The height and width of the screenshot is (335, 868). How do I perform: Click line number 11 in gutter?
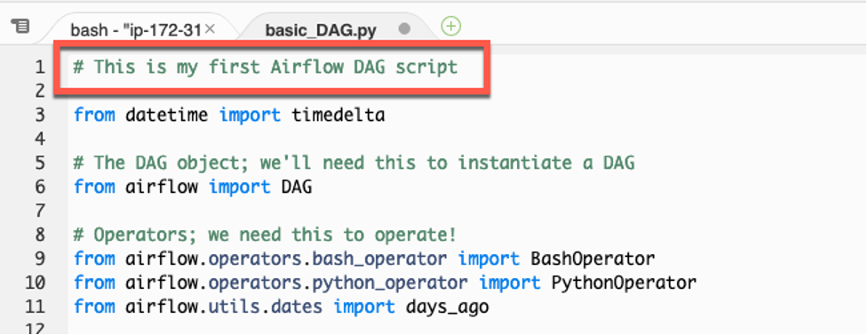(36, 307)
